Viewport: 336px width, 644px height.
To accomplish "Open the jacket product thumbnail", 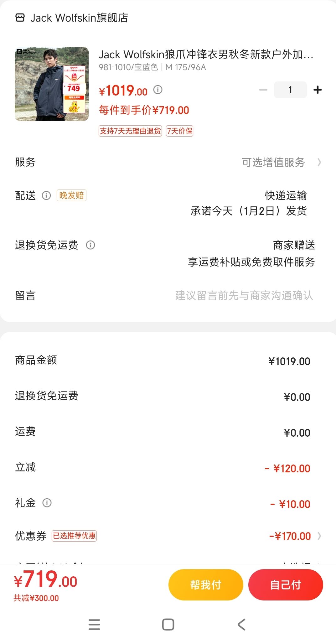I will (x=52, y=84).
